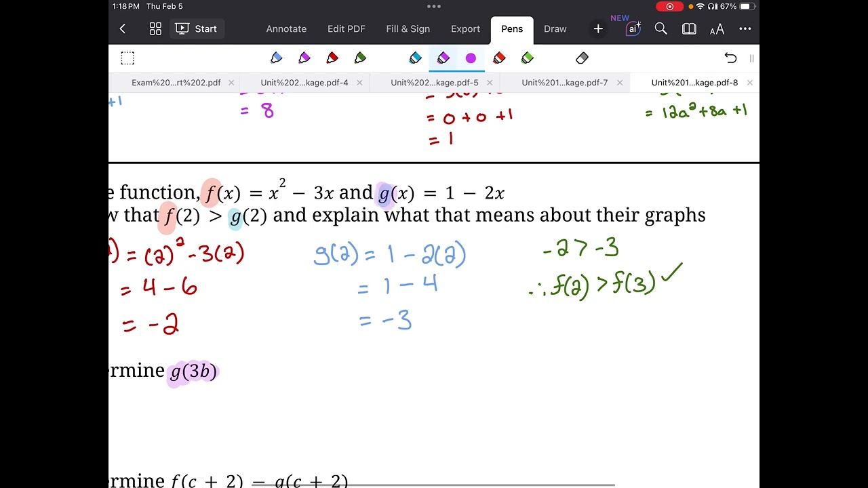Image resolution: width=868 pixels, height=488 pixels.
Task: Select the blue highlighter
Action: 416,58
